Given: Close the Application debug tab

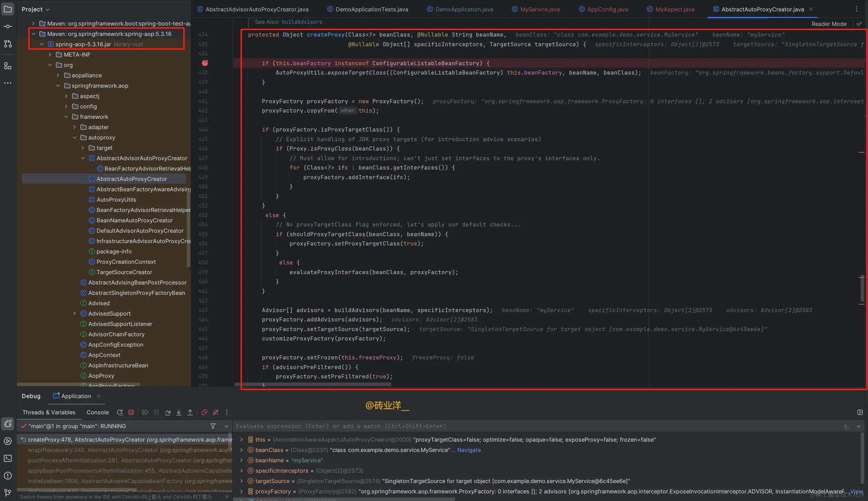Looking at the screenshot, I should tap(99, 396).
